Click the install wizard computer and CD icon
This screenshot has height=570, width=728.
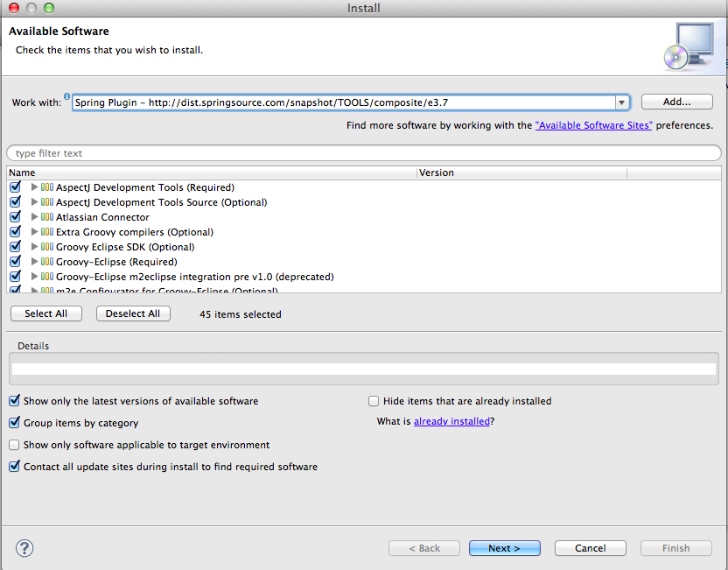point(689,46)
